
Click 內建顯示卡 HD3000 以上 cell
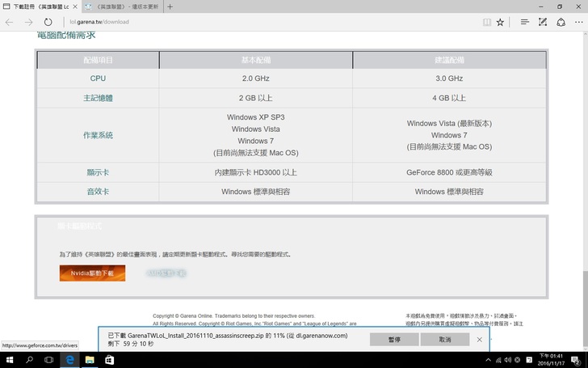256,172
